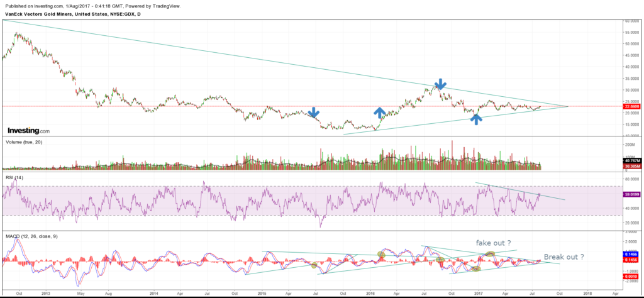Image resolution: width=644 pixels, height=298 pixels.
Task: Click the black 40.767M volume tag
Action: (x=631, y=162)
